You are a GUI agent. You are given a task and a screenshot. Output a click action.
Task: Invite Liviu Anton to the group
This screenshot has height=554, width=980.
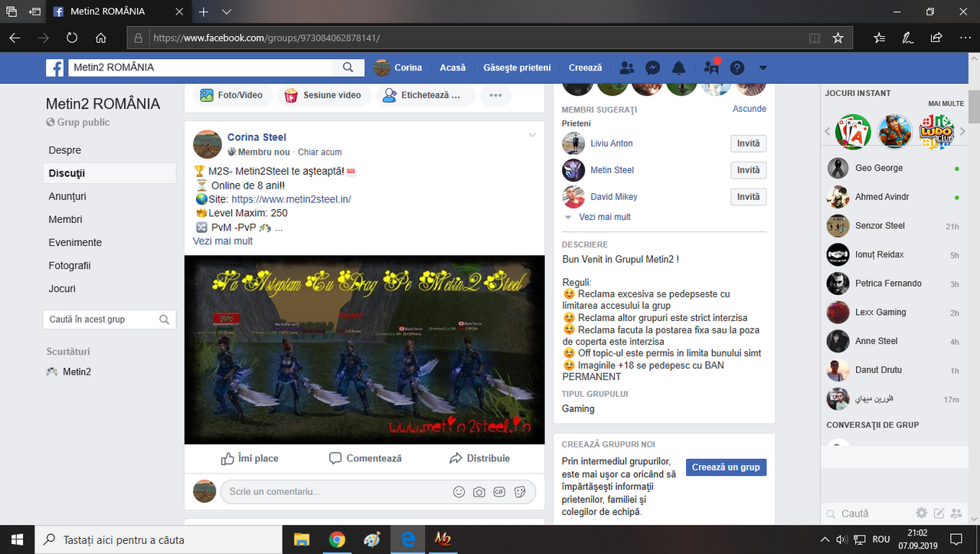[748, 143]
